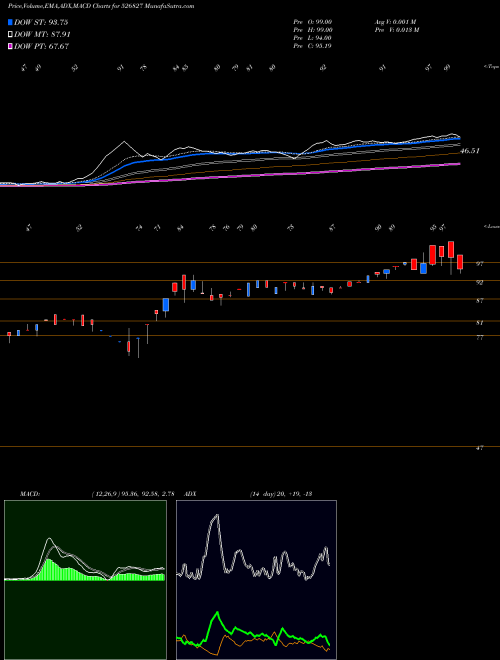This screenshot has width=500, height=660.
Task: Click the 'Avg V: 0.001 M' volume text
Action: click(397, 22)
